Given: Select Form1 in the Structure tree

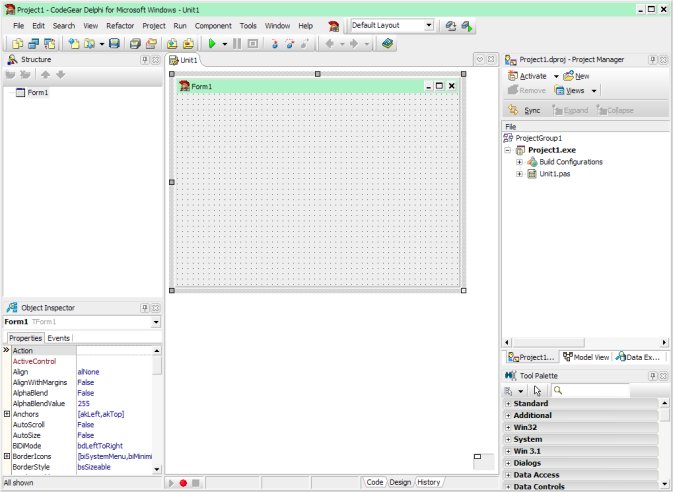Looking at the screenshot, I should 38,92.
